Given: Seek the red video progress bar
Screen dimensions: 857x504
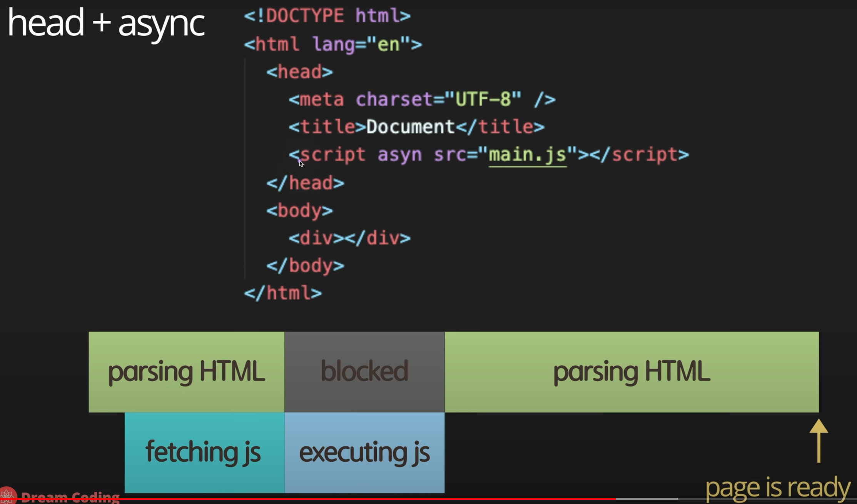Looking at the screenshot, I should [x=308, y=499].
